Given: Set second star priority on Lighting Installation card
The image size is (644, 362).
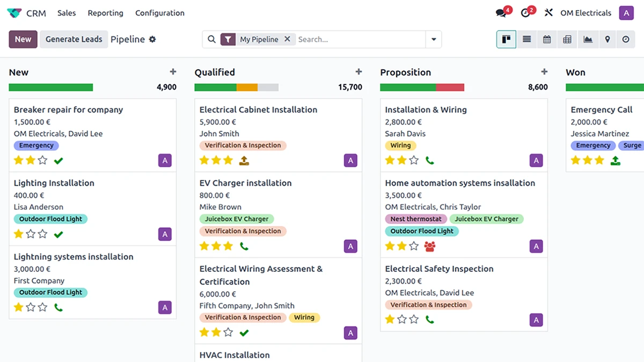Looking at the screenshot, I should (x=31, y=234).
